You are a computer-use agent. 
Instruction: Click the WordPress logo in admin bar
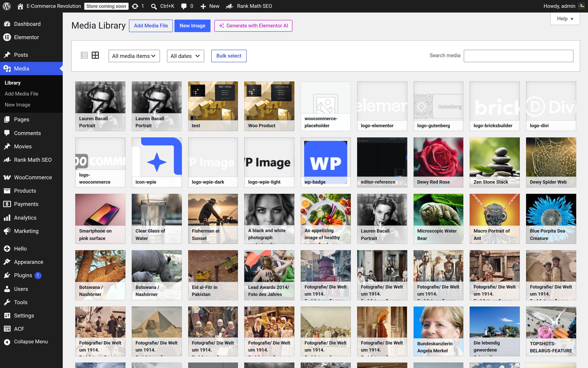point(7,6)
